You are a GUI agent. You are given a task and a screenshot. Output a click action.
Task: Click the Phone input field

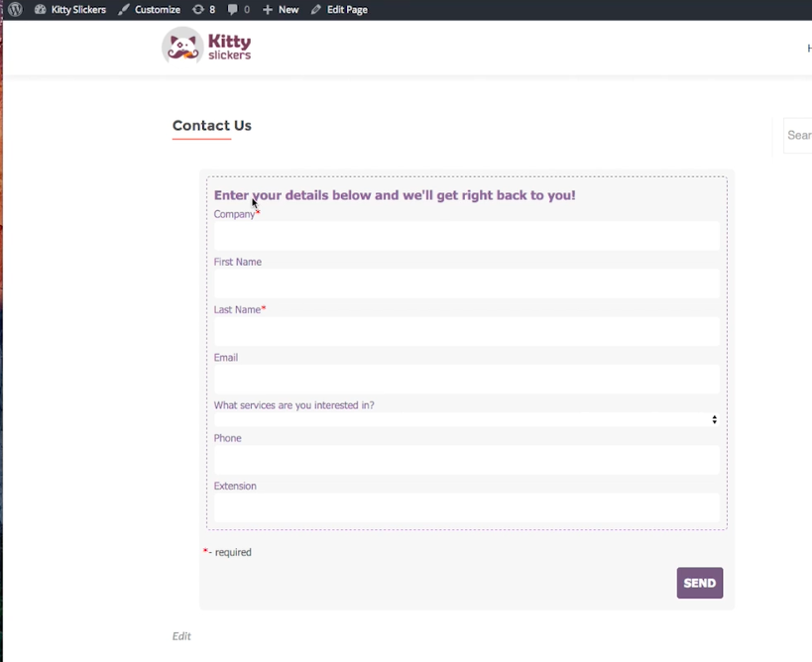click(466, 460)
